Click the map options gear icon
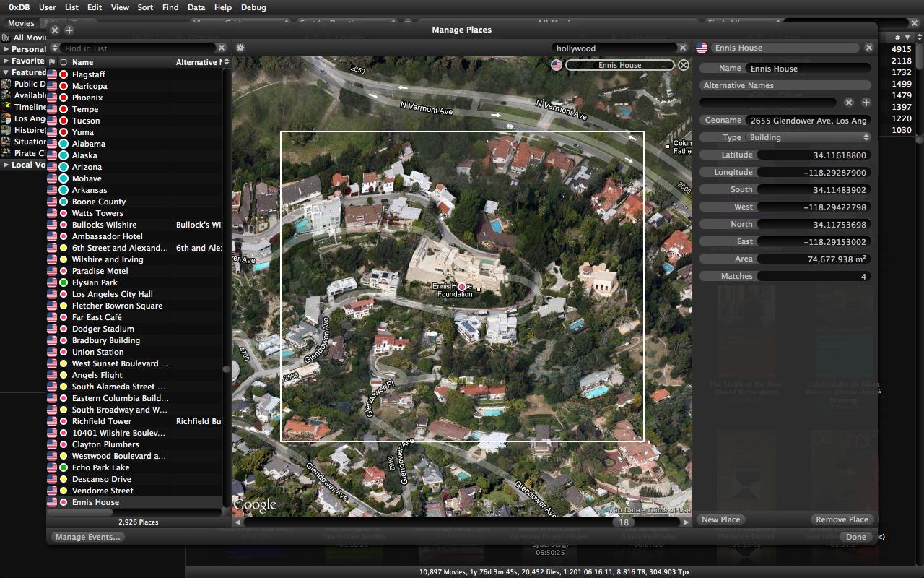The width and height of the screenshot is (924, 578). pyautogui.click(x=240, y=48)
